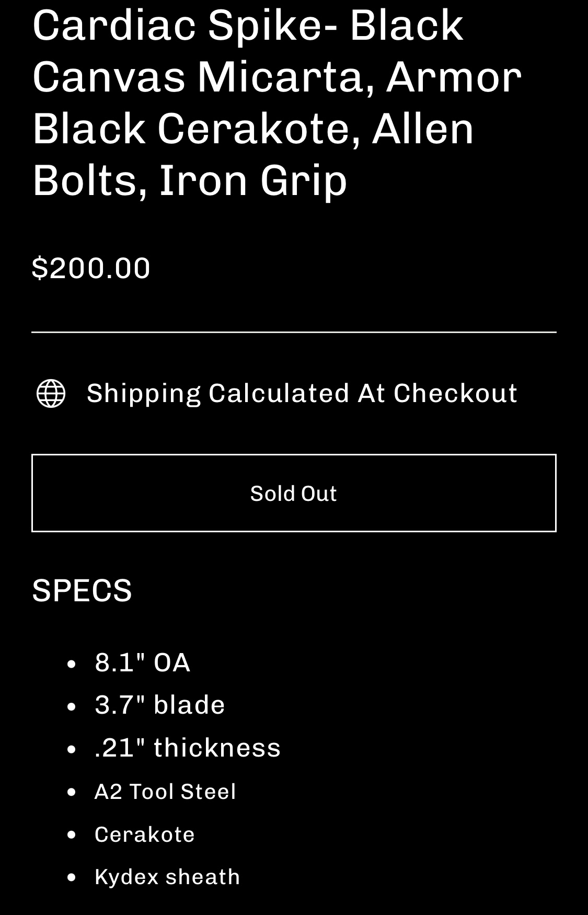
Task: Click the Sold Out button
Action: [x=294, y=493]
